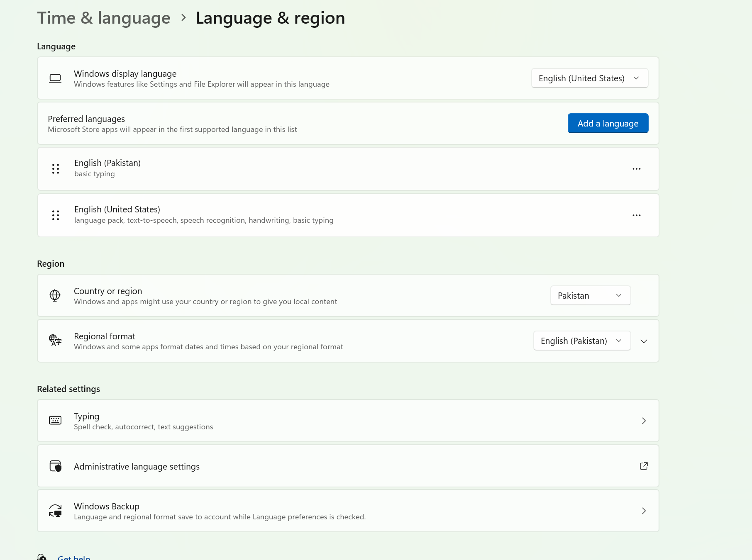Select the English (United States) language row

point(348,215)
